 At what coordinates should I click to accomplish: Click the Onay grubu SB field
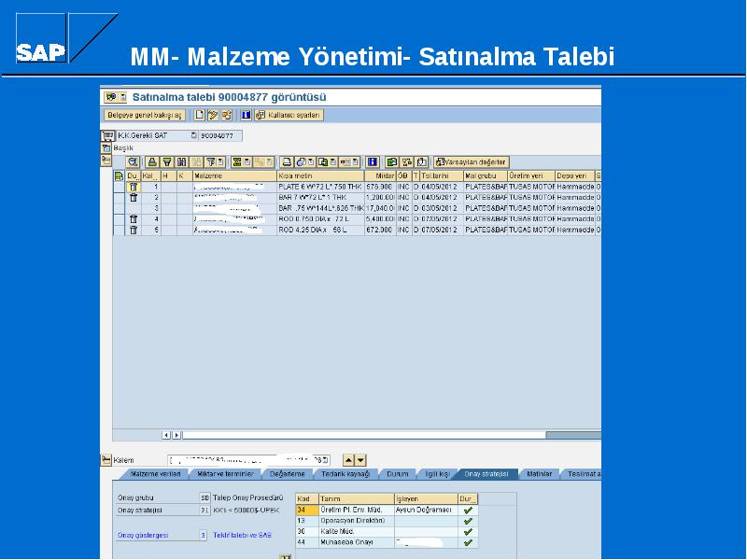(x=204, y=498)
